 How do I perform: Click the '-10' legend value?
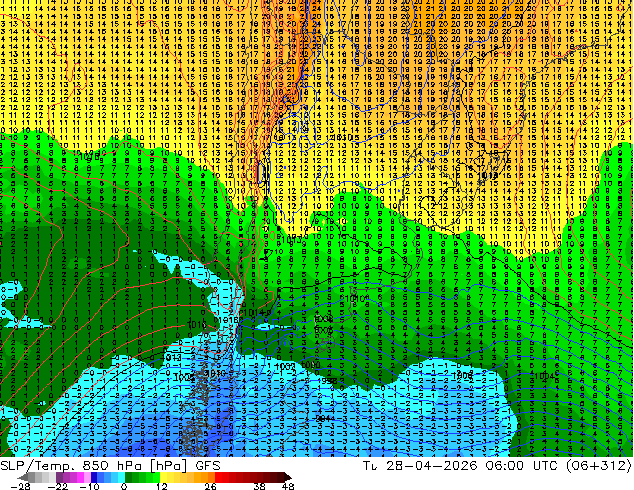pos(89,486)
